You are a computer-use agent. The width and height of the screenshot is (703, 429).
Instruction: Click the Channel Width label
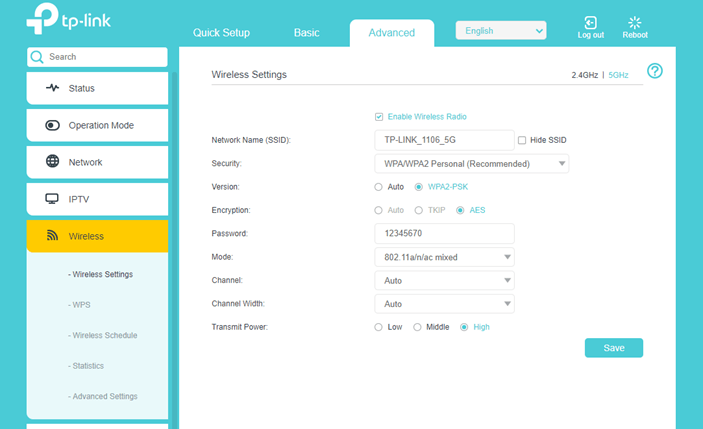pos(238,304)
